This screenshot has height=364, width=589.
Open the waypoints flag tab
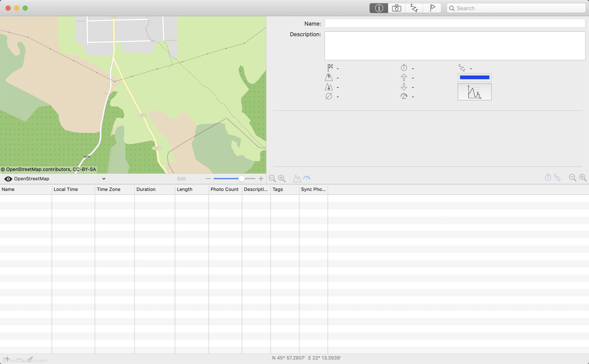coord(432,8)
